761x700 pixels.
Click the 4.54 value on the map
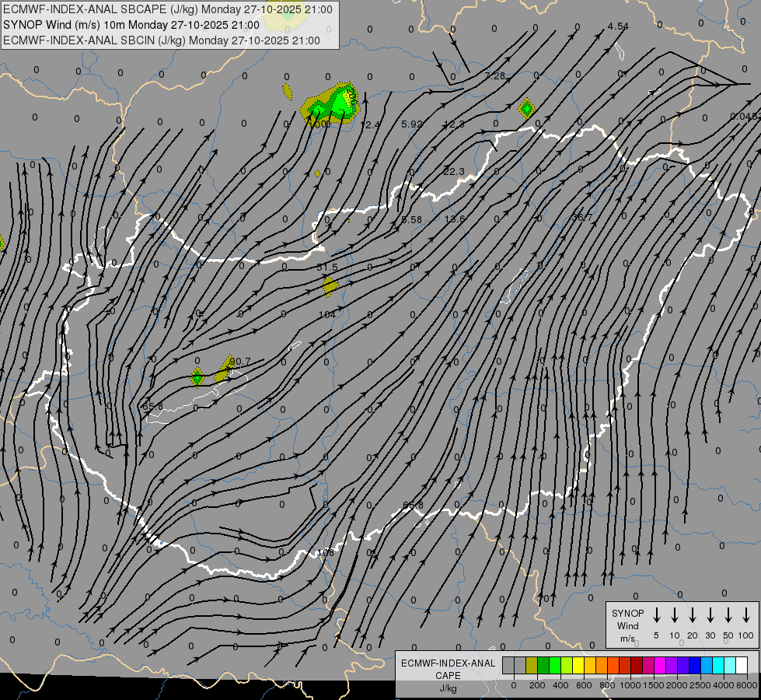point(618,26)
